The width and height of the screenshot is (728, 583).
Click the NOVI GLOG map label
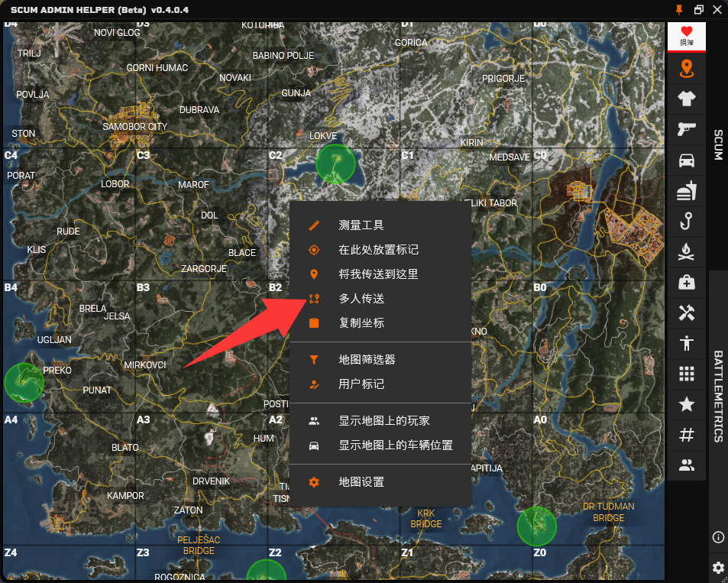(117, 33)
